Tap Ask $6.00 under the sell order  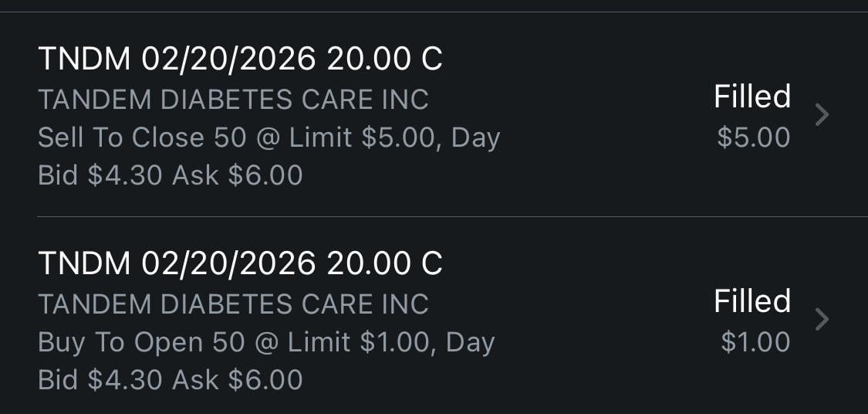click(x=237, y=175)
